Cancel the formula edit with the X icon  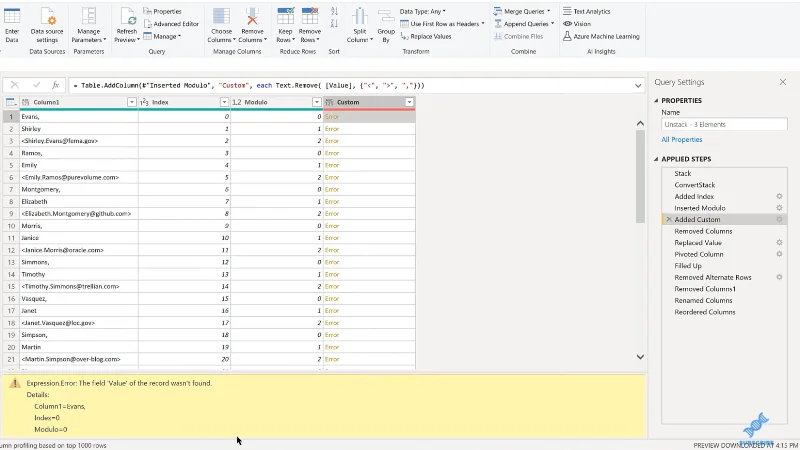point(14,85)
